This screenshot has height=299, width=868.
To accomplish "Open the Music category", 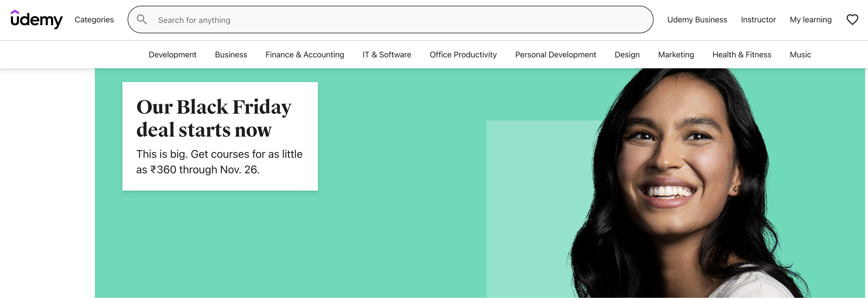I will tap(800, 55).
